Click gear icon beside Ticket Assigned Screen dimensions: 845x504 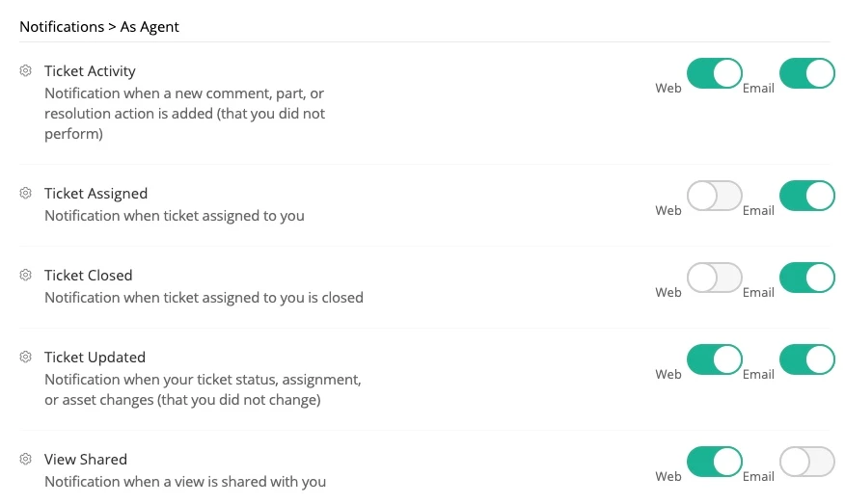coord(26,194)
